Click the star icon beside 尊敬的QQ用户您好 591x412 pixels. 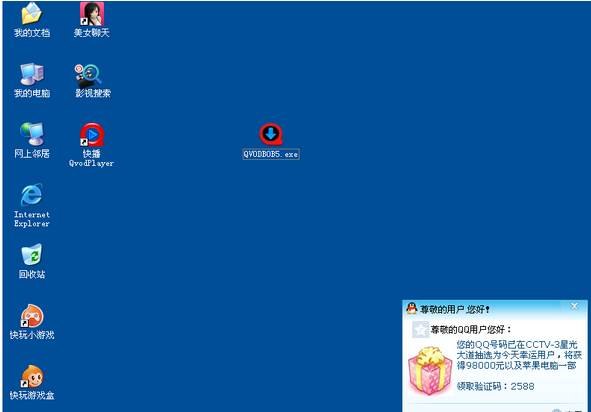(420, 330)
